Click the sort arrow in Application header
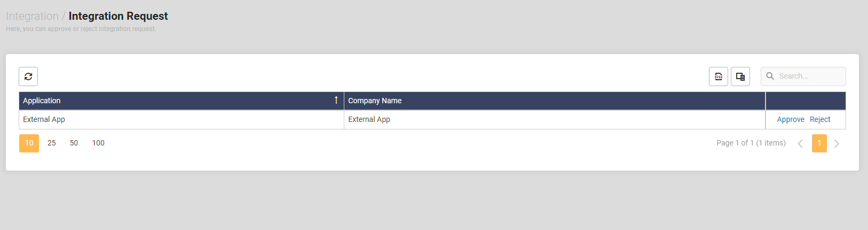Screen dimensions: 868x230 [336, 100]
